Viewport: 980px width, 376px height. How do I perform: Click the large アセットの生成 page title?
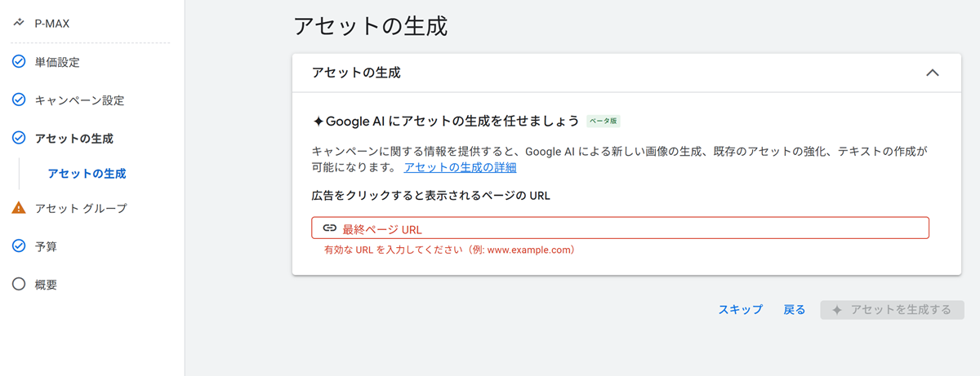(370, 25)
